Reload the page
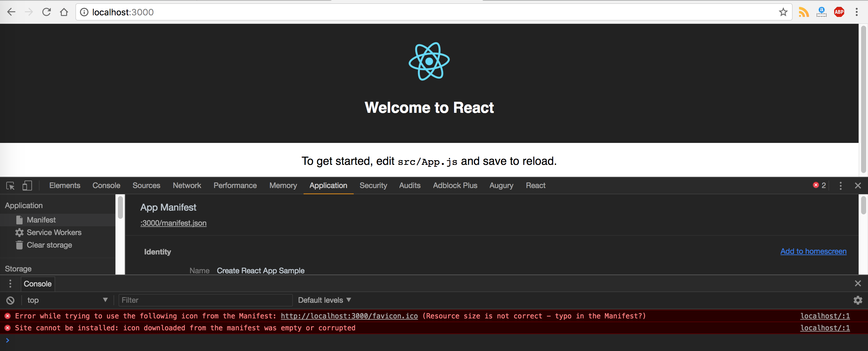 pyautogui.click(x=46, y=12)
